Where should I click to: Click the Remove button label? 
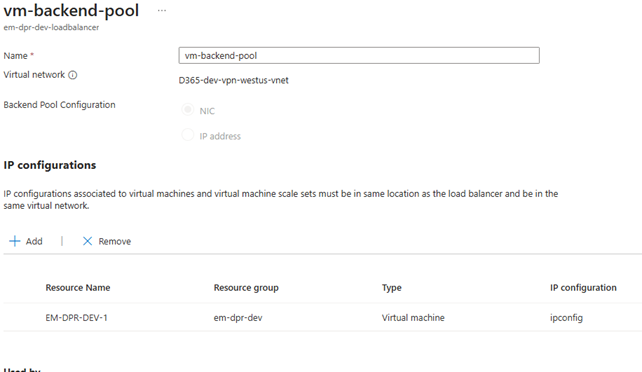pyautogui.click(x=115, y=241)
